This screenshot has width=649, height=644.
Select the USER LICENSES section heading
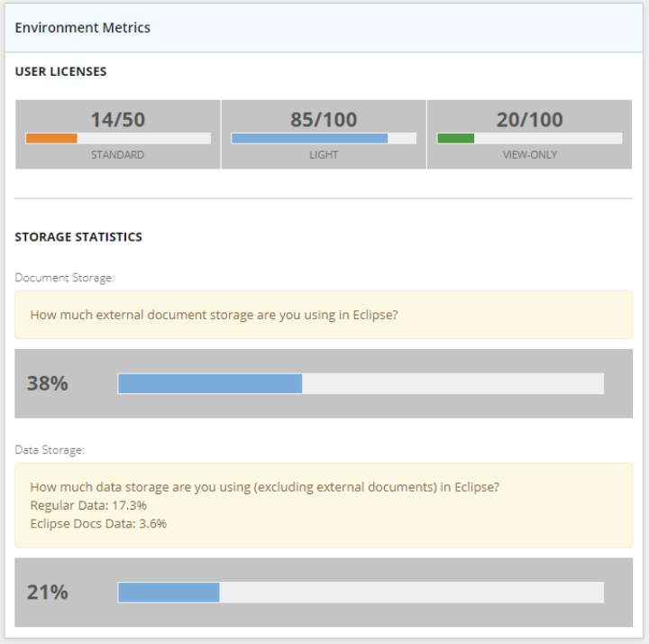tap(60, 71)
